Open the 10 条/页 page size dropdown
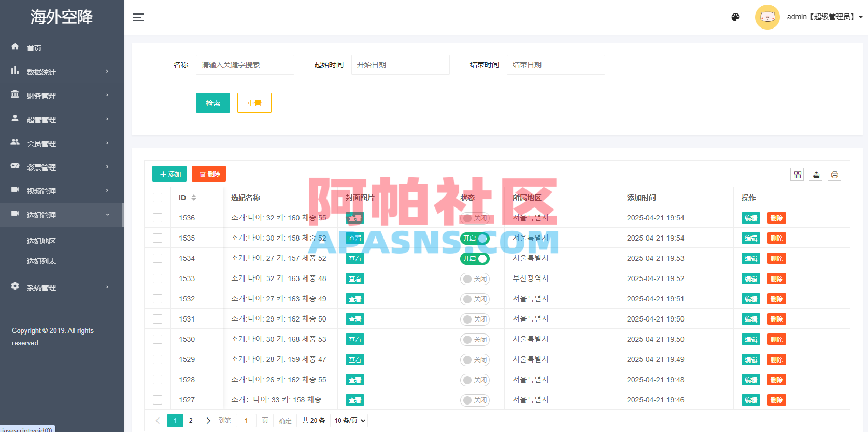Viewport: 868px width, 432px height. pyautogui.click(x=349, y=421)
